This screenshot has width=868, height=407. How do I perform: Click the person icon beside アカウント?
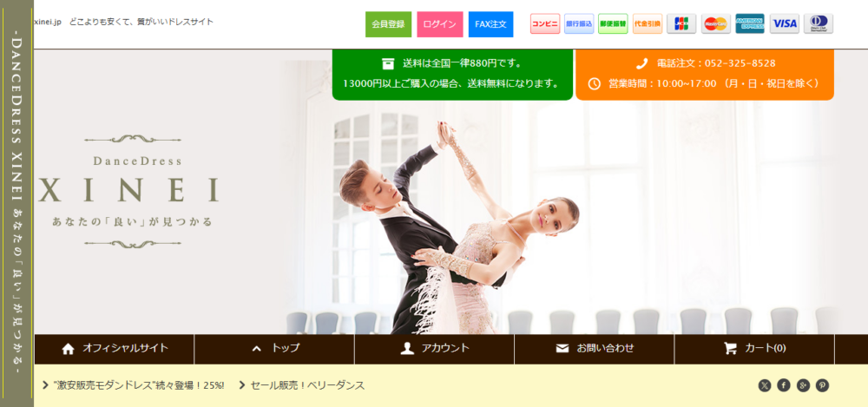coord(407,348)
